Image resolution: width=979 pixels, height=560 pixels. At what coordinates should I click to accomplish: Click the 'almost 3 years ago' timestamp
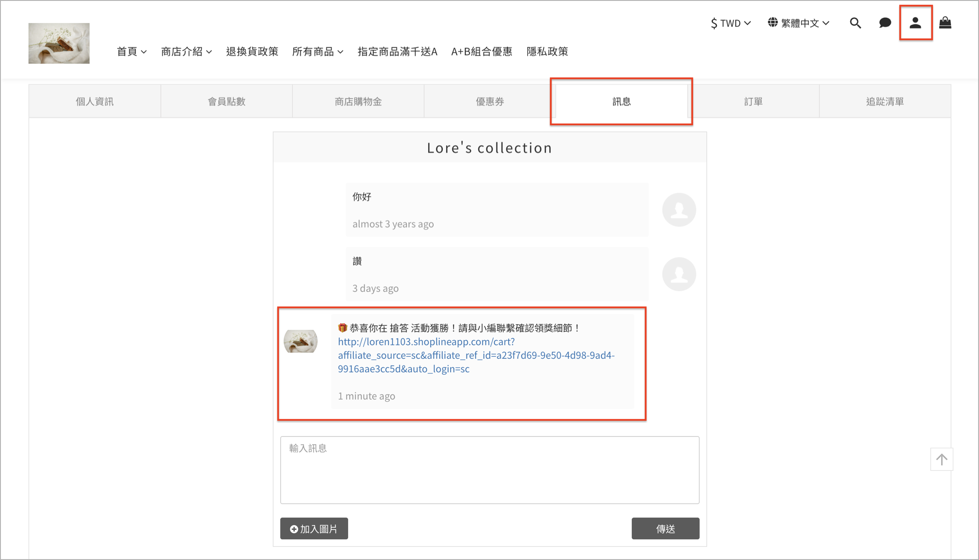[x=393, y=224]
